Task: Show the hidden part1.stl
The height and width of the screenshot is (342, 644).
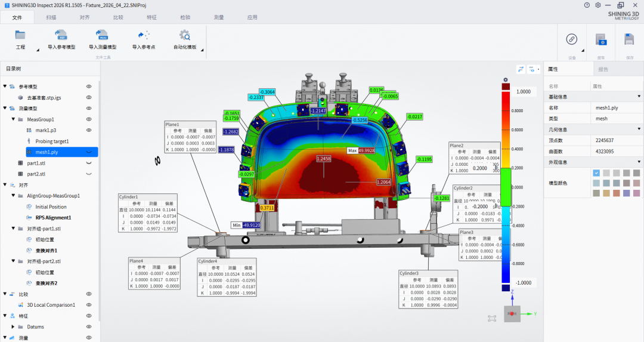Action: (89, 163)
